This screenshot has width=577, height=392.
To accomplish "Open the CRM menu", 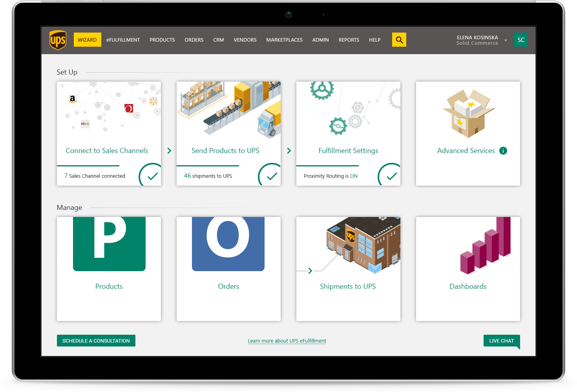I will click(x=219, y=40).
